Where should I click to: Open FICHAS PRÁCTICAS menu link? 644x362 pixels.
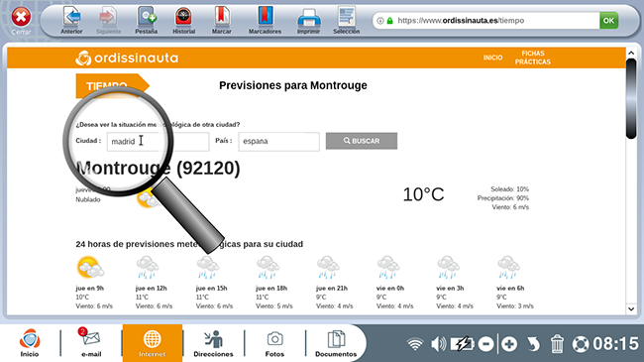[x=533, y=58]
